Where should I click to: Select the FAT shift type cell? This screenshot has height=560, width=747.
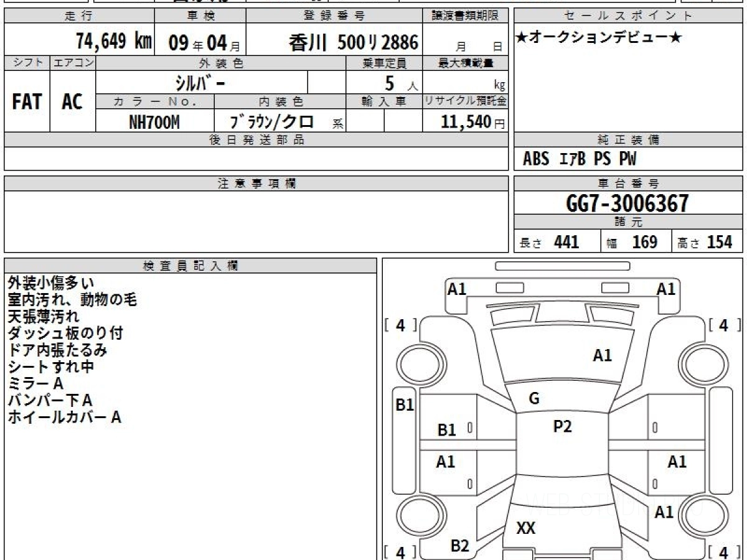point(27,101)
